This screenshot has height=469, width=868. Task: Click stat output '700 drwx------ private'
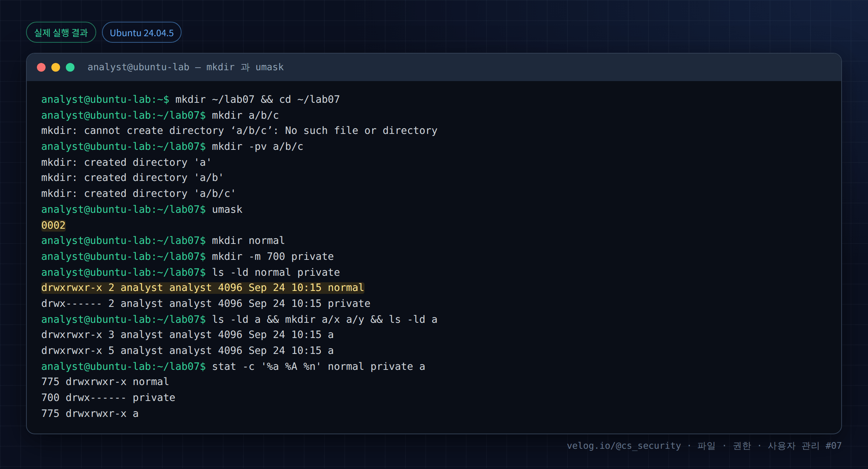click(108, 398)
